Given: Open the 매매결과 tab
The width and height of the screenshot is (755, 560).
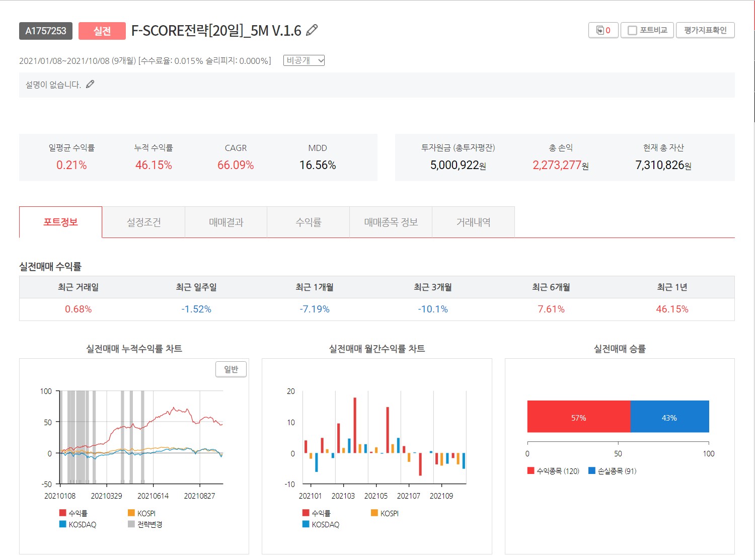Looking at the screenshot, I should [226, 222].
